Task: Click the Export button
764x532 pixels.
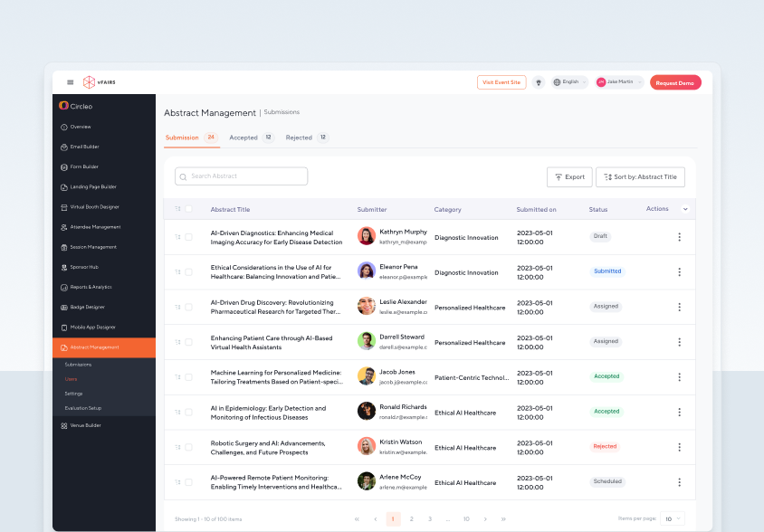Action: click(569, 177)
